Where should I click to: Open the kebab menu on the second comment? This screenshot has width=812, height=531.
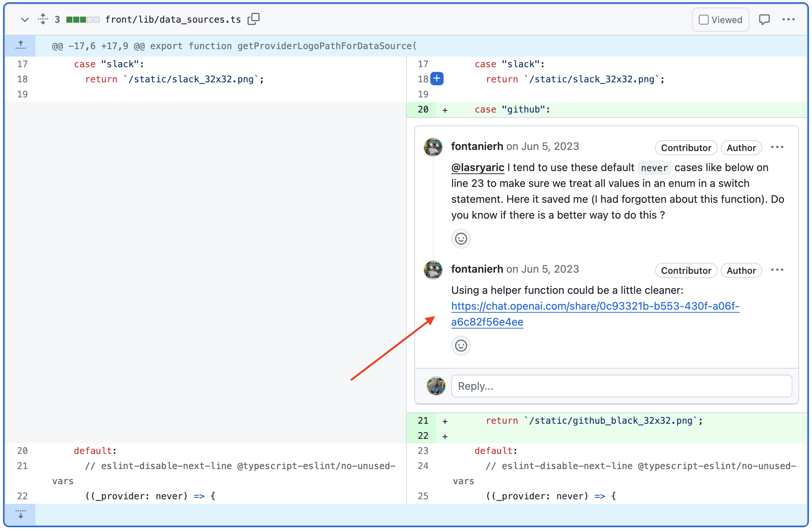point(777,270)
